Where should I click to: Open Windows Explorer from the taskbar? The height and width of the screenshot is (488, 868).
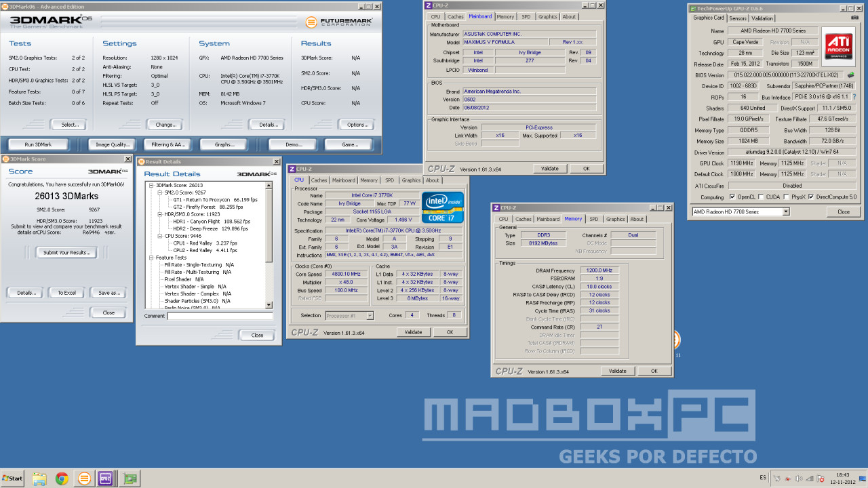coord(39,478)
